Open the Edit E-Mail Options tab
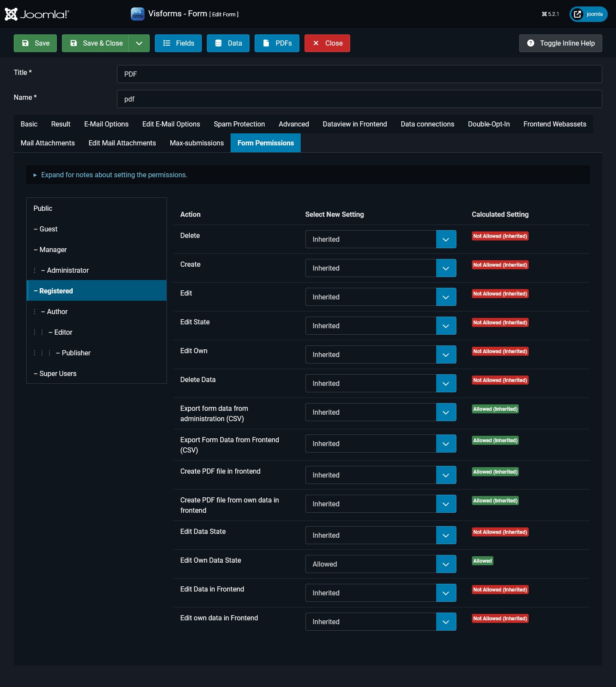The height and width of the screenshot is (687, 616). [171, 124]
